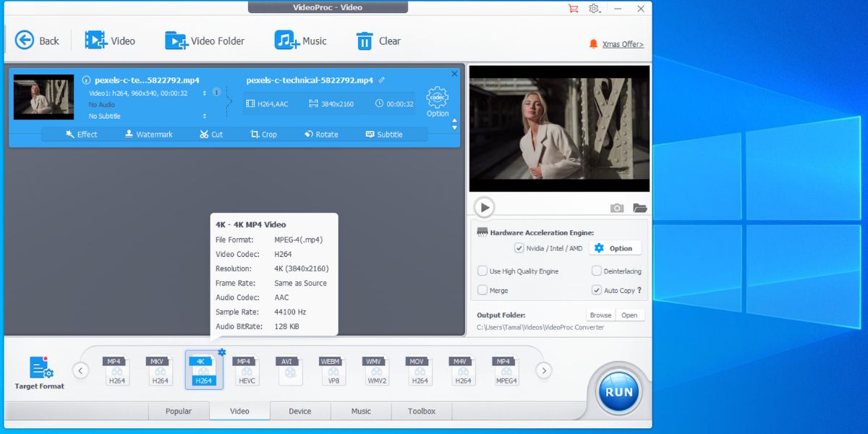
Task: Enable the Merge checkbox
Action: pyautogui.click(x=482, y=290)
